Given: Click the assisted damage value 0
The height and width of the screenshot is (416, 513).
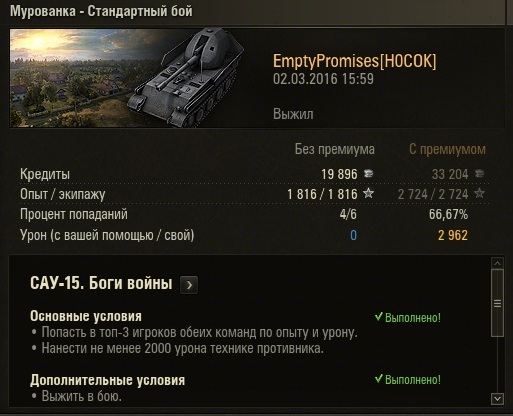Looking at the screenshot, I should click(x=353, y=235).
